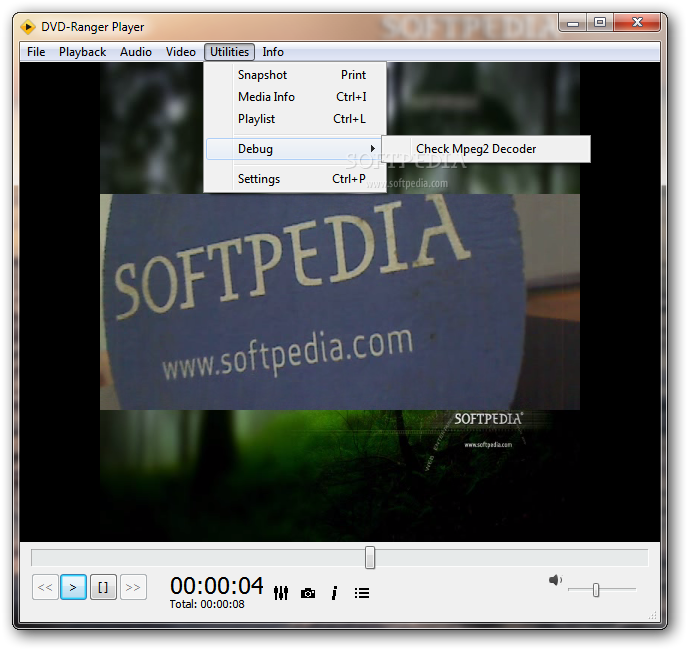This screenshot has height=650, width=688.
Task: Open the Video menu
Action: 181,52
